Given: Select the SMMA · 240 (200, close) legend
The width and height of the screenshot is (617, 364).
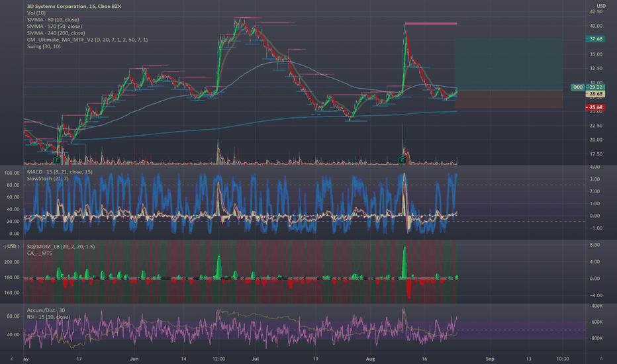Looking at the screenshot, I should 56,33.
